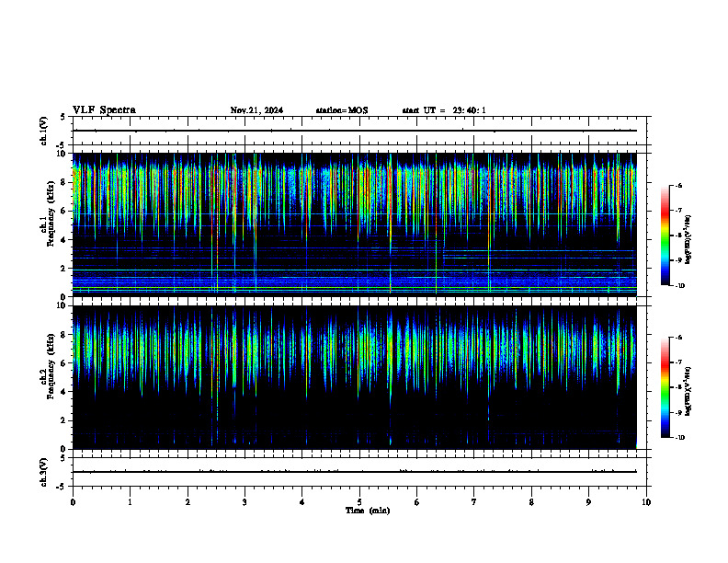Screen dimensions: 728x563
Task: Click the "6" kHz tick of ch.2 spectrogram
Action: [x=63, y=363]
